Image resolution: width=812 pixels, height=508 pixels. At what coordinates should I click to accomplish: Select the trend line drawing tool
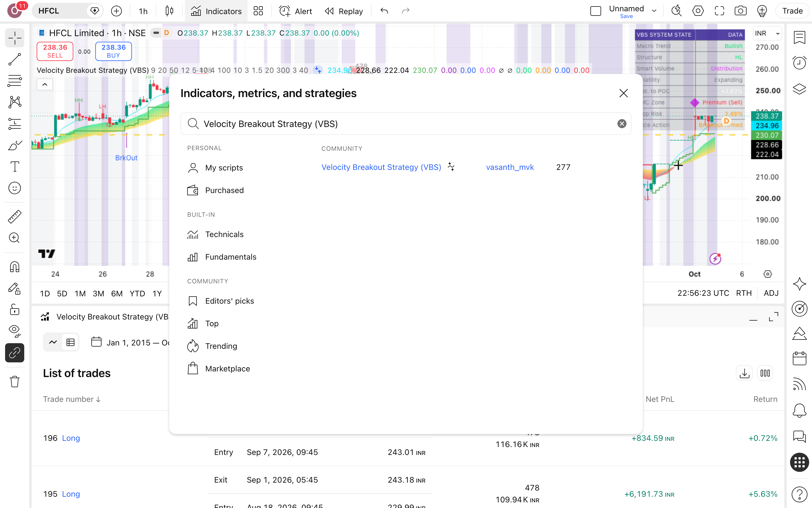coord(14,59)
